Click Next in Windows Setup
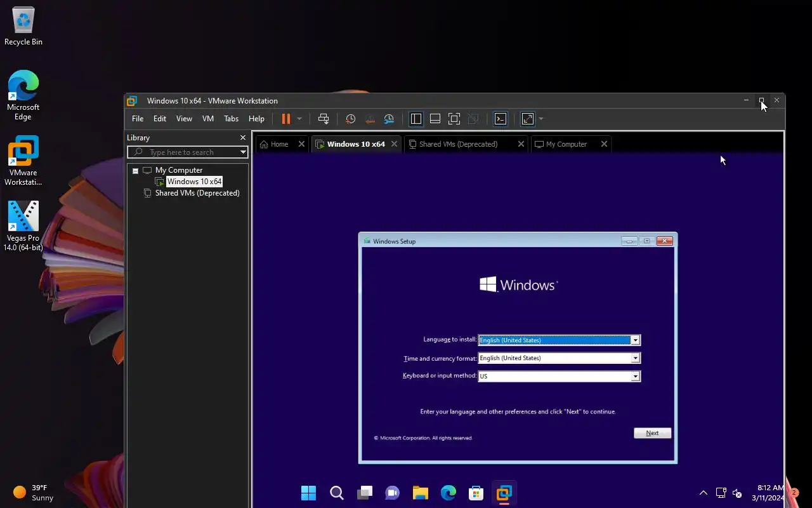812x508 pixels. 652,433
